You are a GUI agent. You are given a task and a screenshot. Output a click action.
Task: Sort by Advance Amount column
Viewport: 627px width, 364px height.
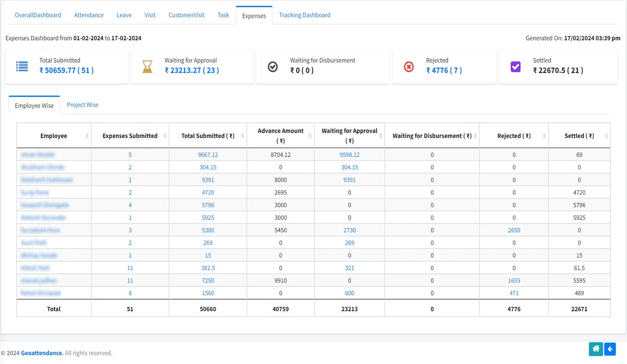[310, 136]
